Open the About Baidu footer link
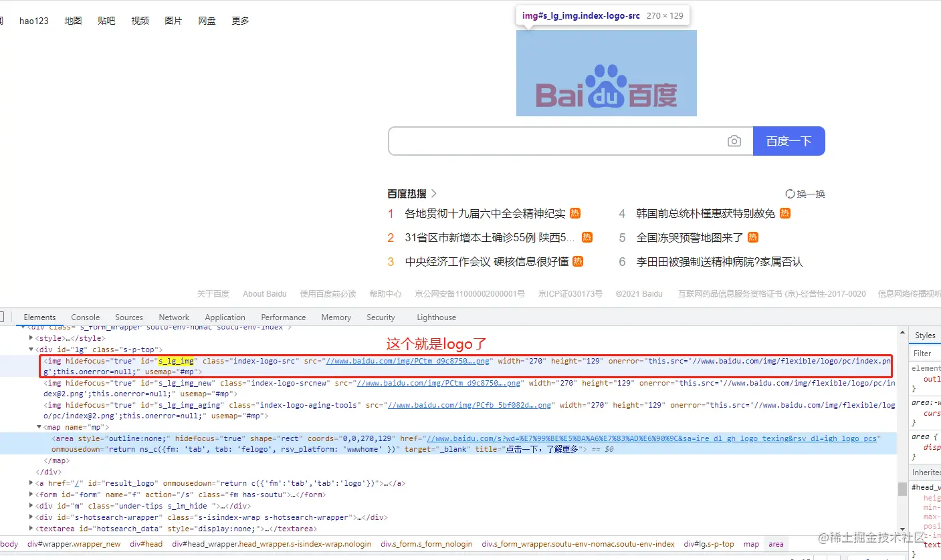 (265, 293)
